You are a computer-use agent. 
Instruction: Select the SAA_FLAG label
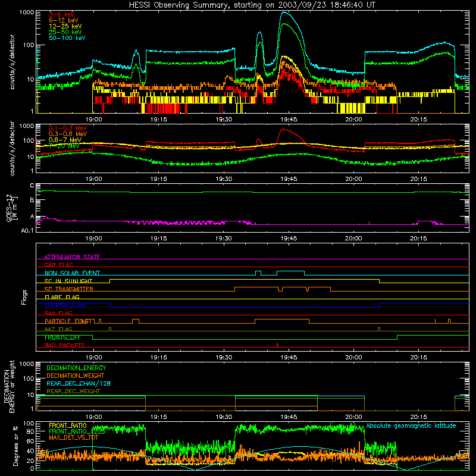click(x=58, y=313)
